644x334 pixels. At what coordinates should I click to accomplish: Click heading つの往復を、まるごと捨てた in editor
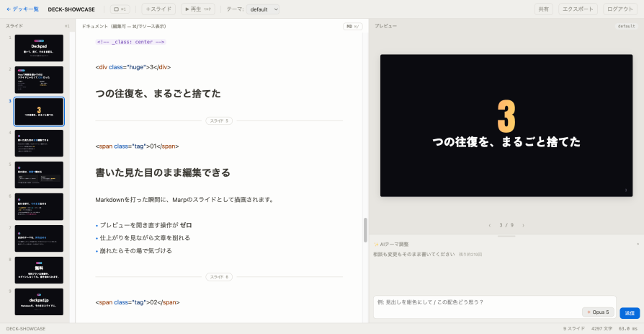tap(158, 94)
